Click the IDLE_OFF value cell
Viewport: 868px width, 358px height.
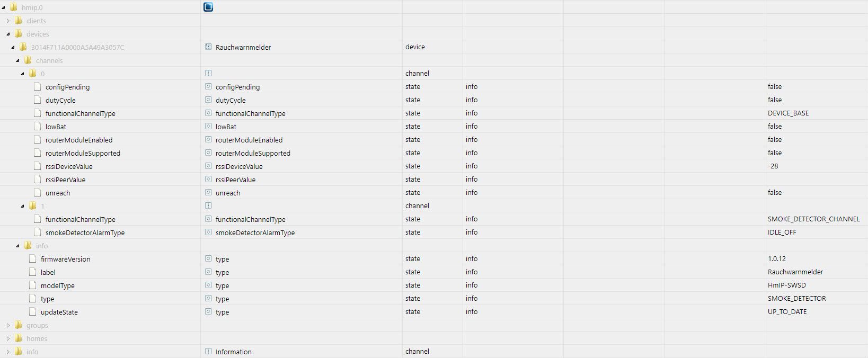[782, 232]
